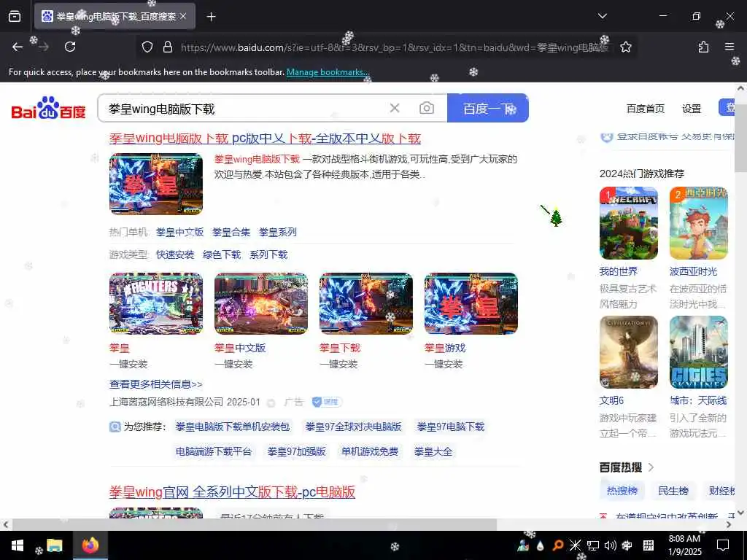Click the Firefox taskbar icon
Image resolution: width=747 pixels, height=560 pixels.
pos(90,545)
